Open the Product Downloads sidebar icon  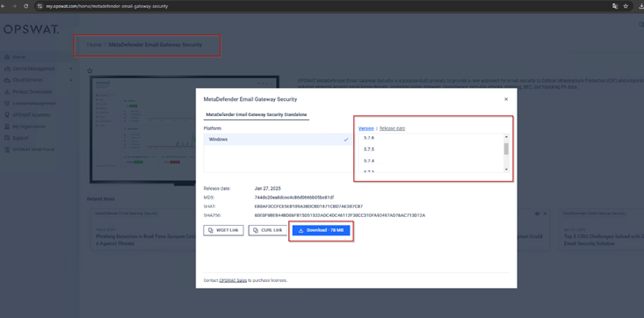7,91
